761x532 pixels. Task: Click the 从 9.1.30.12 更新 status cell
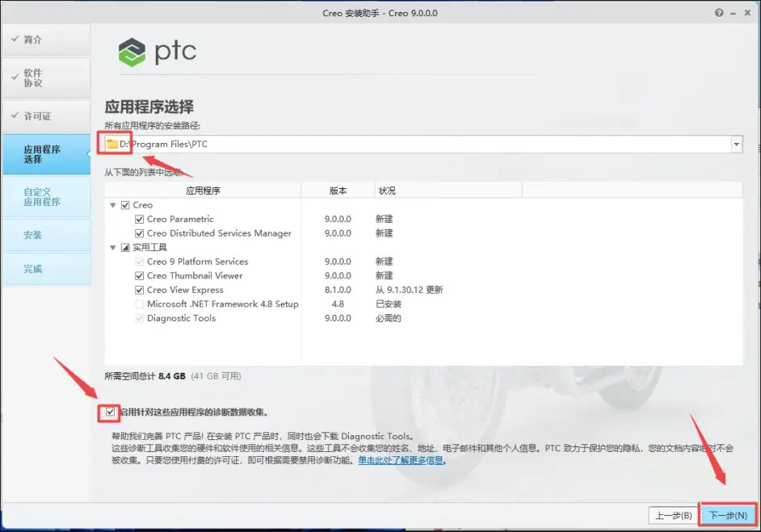coord(409,290)
